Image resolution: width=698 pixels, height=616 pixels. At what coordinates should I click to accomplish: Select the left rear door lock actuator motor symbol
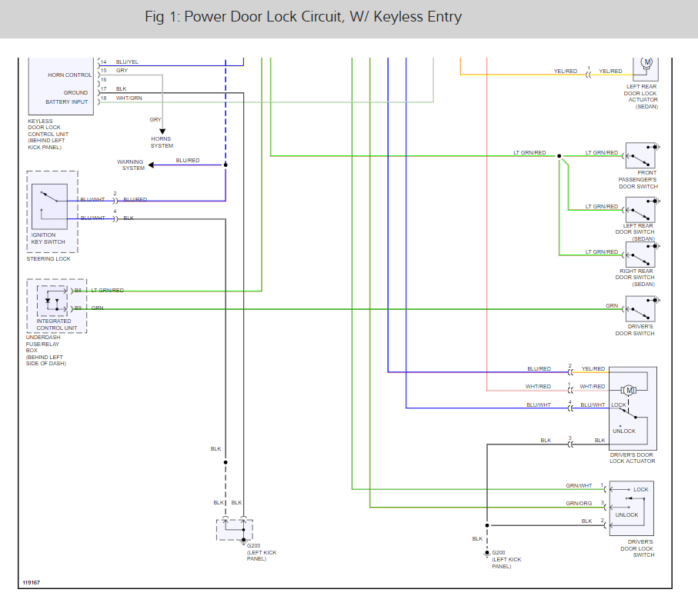(x=646, y=62)
